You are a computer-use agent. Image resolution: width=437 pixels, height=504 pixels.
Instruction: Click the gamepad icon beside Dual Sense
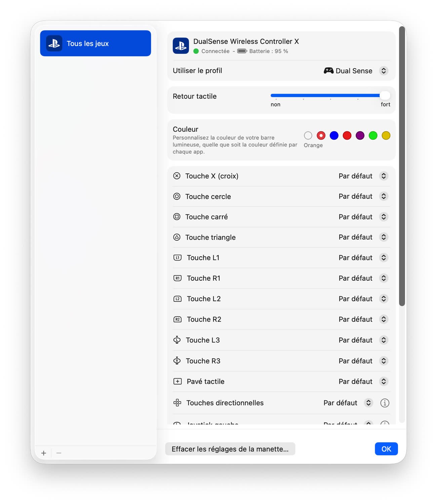[x=328, y=71]
